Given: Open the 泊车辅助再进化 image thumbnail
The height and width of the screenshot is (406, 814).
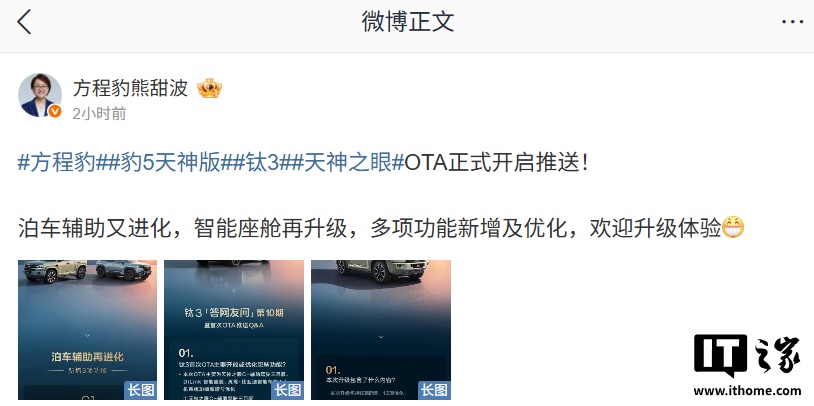Looking at the screenshot, I should [x=87, y=330].
